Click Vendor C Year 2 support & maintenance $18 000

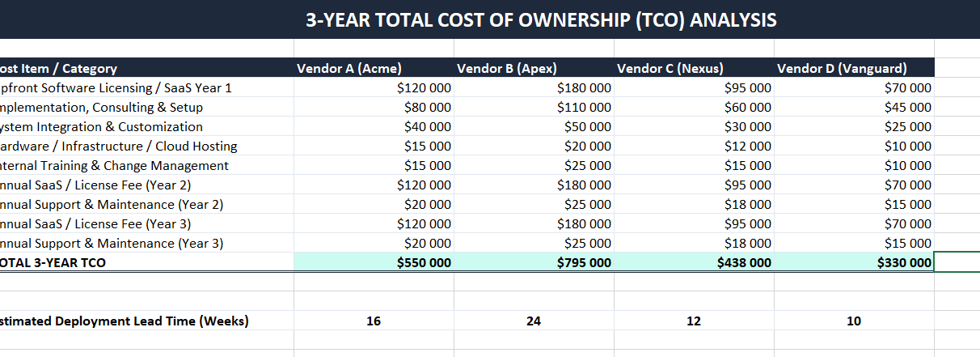pyautogui.click(x=695, y=204)
